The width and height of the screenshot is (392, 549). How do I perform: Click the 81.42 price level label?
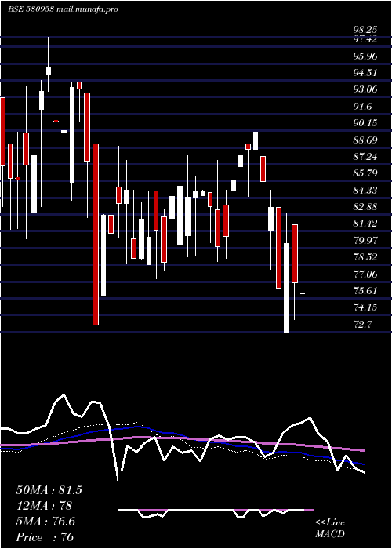pos(365,224)
